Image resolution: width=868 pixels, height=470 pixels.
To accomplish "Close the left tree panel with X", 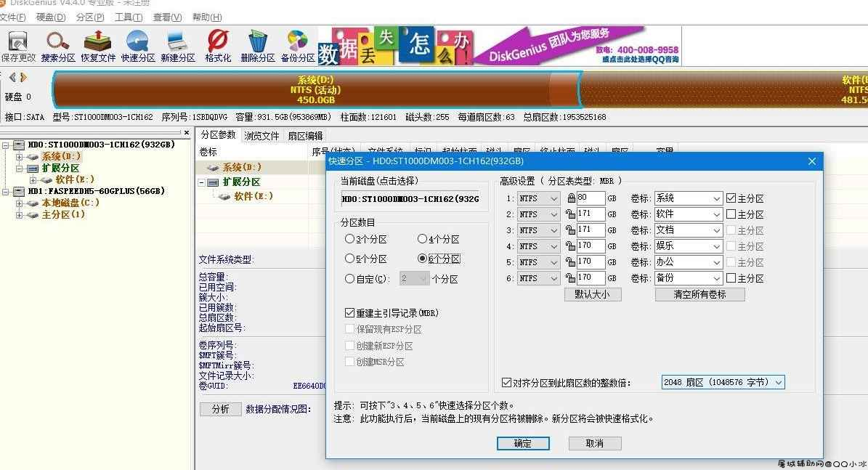I will click(x=187, y=133).
